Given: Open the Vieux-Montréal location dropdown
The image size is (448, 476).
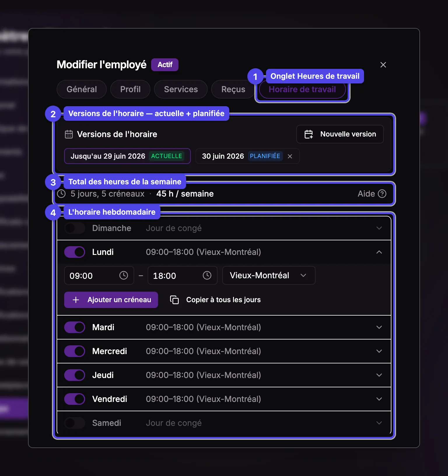Looking at the screenshot, I should tap(269, 275).
